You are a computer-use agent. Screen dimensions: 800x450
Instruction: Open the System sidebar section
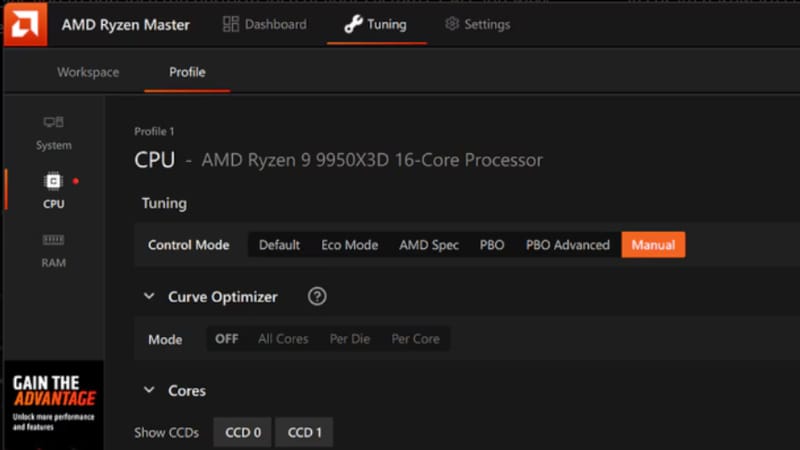(54, 134)
